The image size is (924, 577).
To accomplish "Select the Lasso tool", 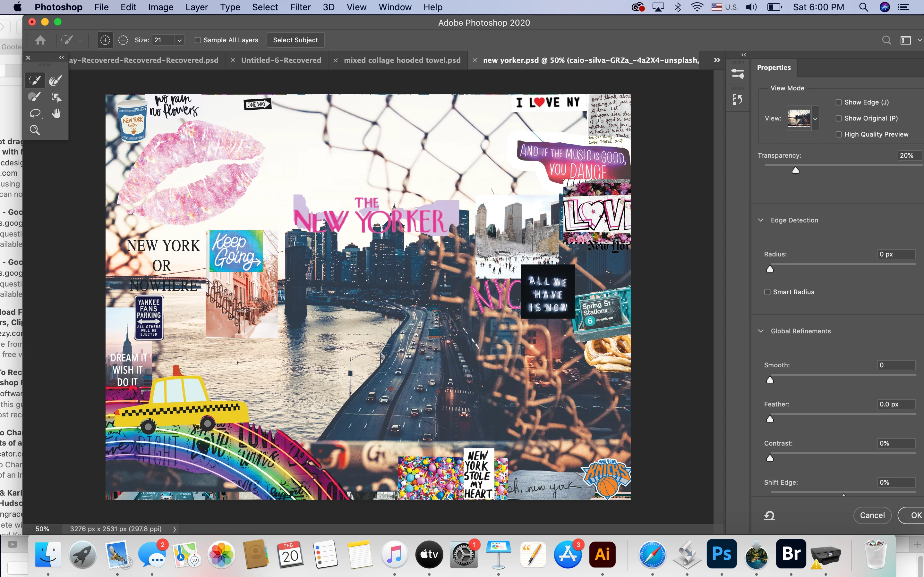I will [x=35, y=114].
